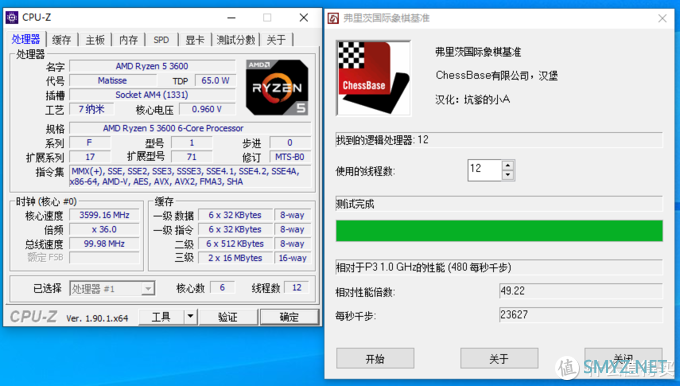Close the CPU-Z window
This screenshot has height=386, width=680.
point(304,18)
